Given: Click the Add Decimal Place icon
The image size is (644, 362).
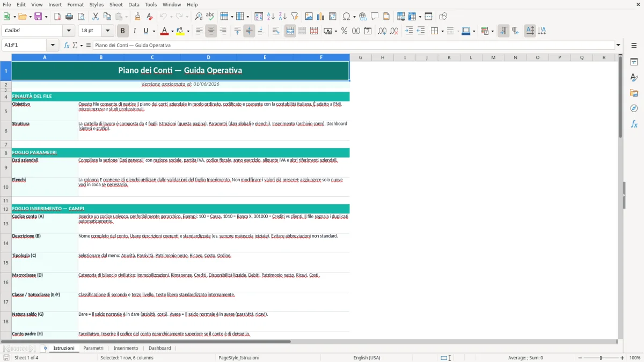Looking at the screenshot, I should click(x=383, y=31).
